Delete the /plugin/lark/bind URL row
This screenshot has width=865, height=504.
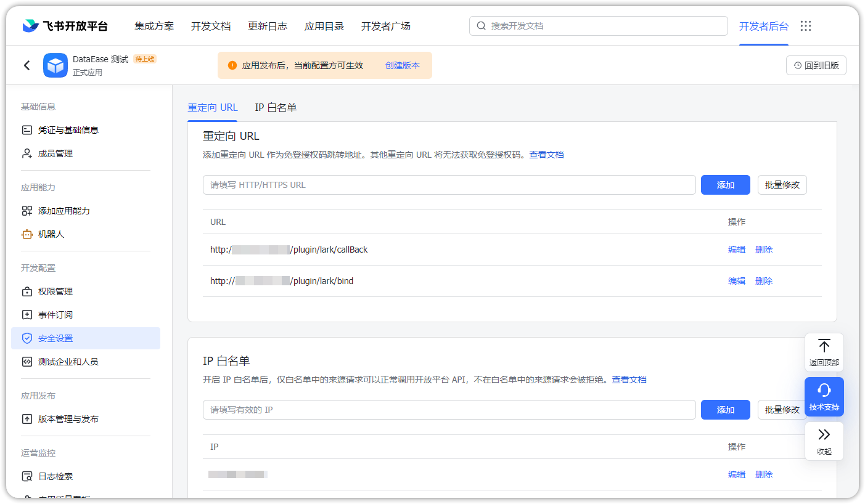pos(764,281)
